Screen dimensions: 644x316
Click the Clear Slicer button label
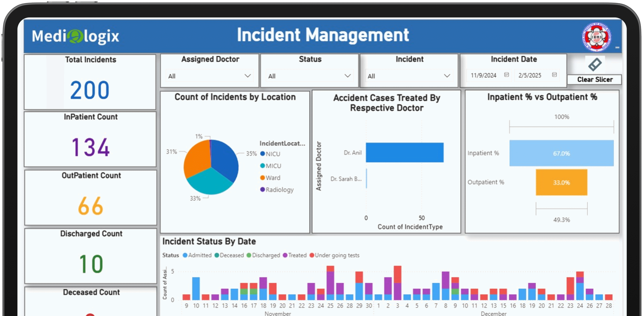click(x=595, y=80)
